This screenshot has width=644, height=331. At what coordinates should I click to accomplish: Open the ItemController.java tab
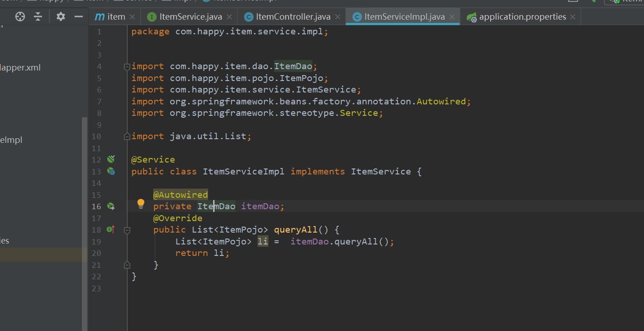coord(293,17)
